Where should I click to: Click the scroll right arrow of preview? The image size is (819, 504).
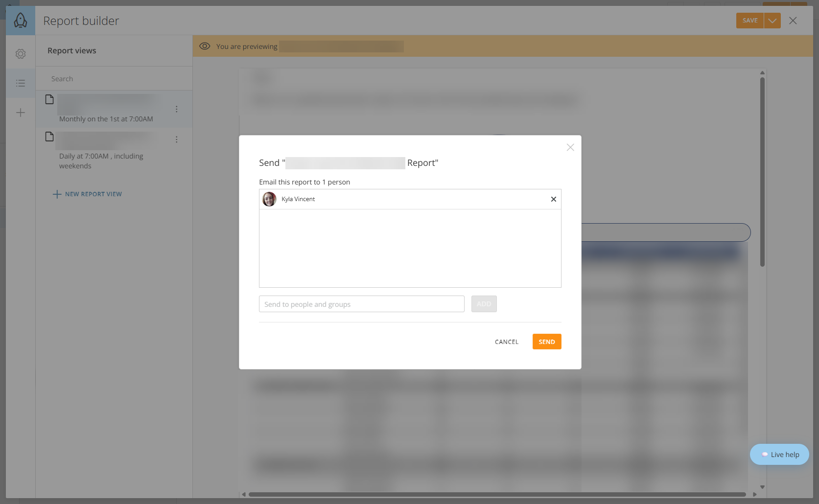(x=755, y=494)
